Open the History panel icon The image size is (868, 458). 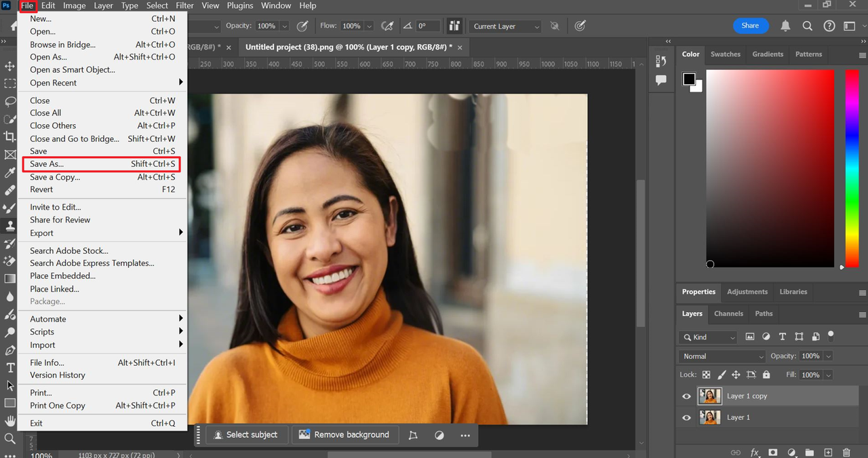coord(661,61)
